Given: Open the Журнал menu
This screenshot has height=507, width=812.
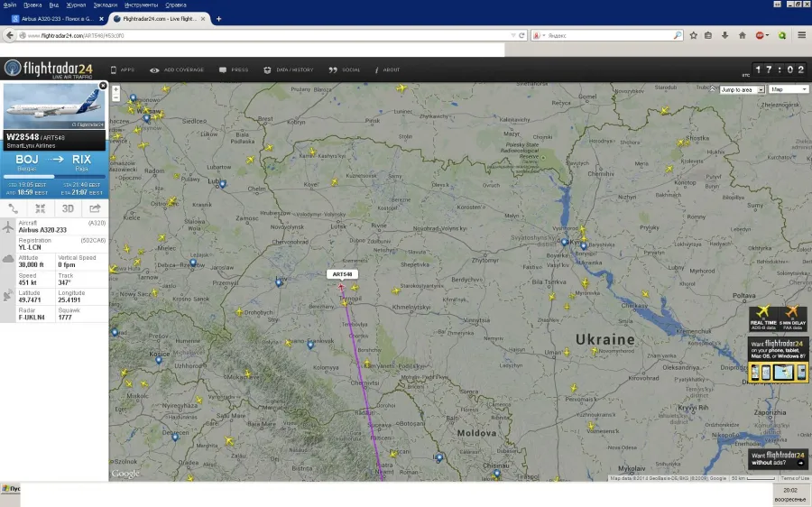Looking at the screenshot, I should [x=76, y=5].
